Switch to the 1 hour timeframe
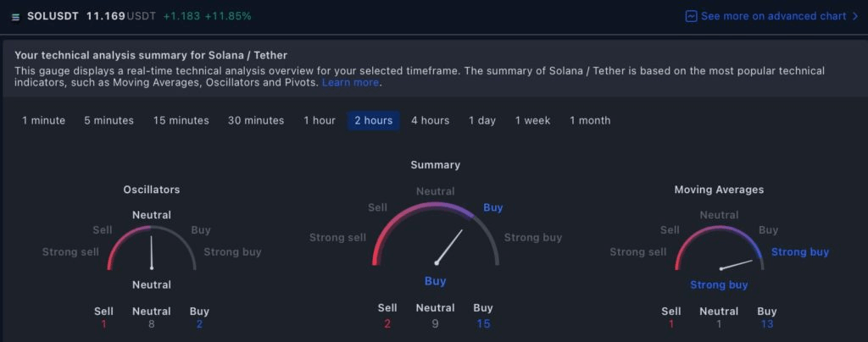The image size is (868, 342). click(x=320, y=120)
